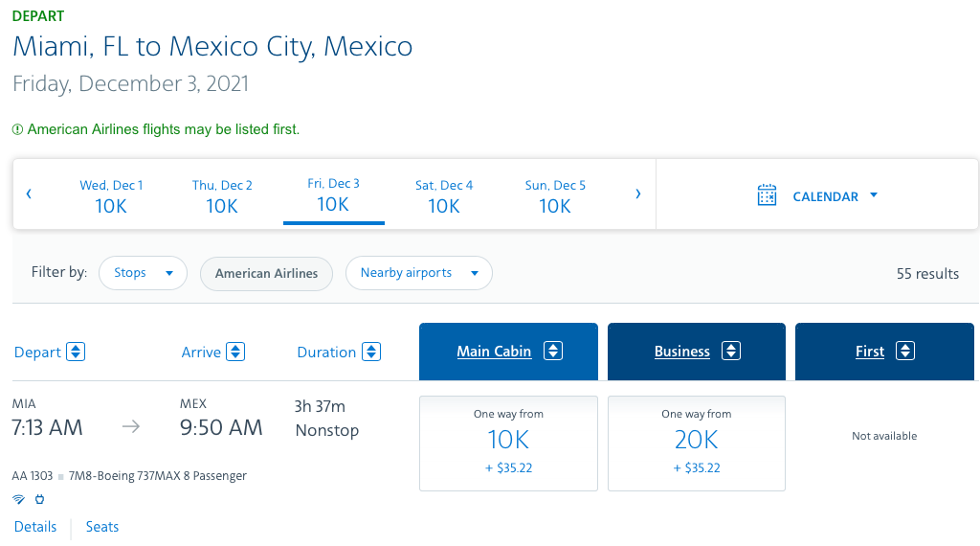Viewport: 980px width, 546px height.
Task: Click the Miami, FL to Mexico City heading
Action: [x=212, y=46]
